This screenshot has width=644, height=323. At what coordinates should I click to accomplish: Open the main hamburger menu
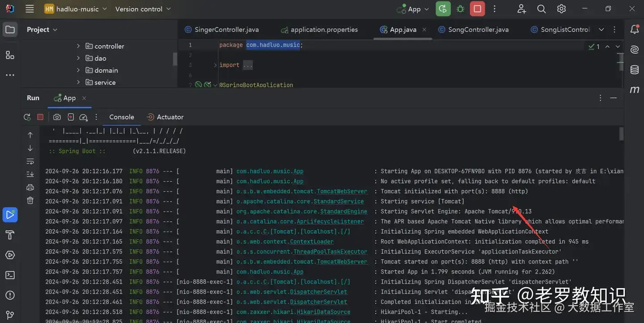click(30, 9)
